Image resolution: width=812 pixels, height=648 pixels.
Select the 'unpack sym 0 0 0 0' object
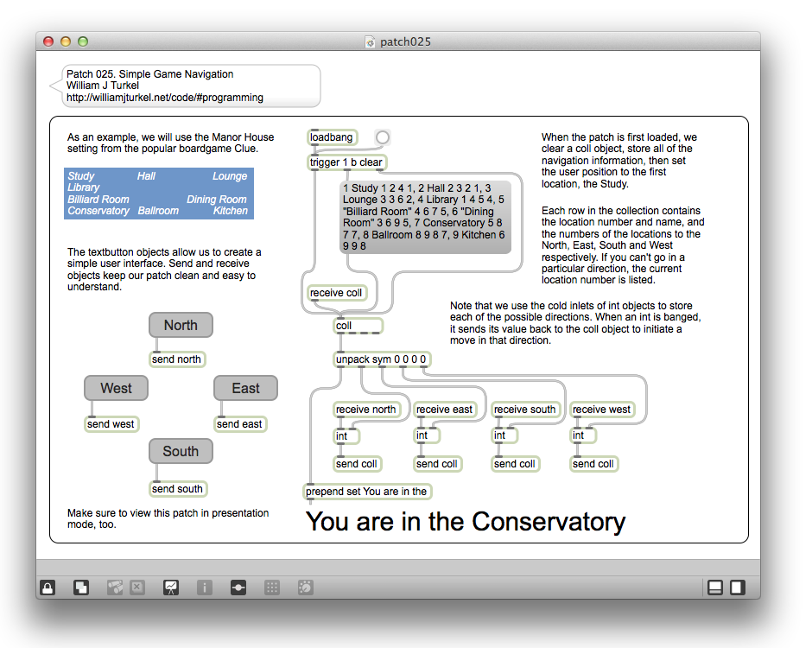(x=381, y=359)
